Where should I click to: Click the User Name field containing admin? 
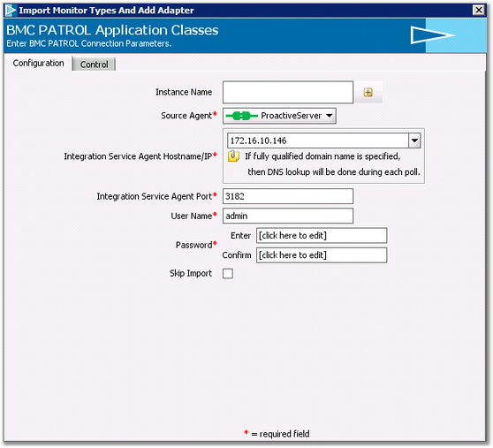[288, 216]
